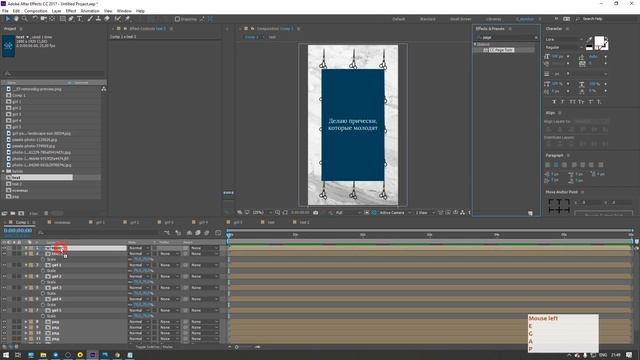Select the Hand tool
Viewport: 640px width, 360px height.
click(16, 19)
